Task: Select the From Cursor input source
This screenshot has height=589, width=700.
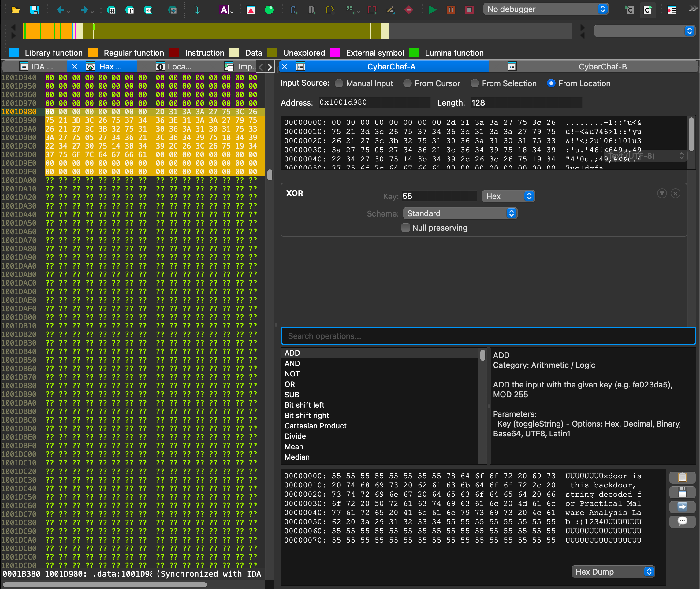Action: (x=408, y=83)
